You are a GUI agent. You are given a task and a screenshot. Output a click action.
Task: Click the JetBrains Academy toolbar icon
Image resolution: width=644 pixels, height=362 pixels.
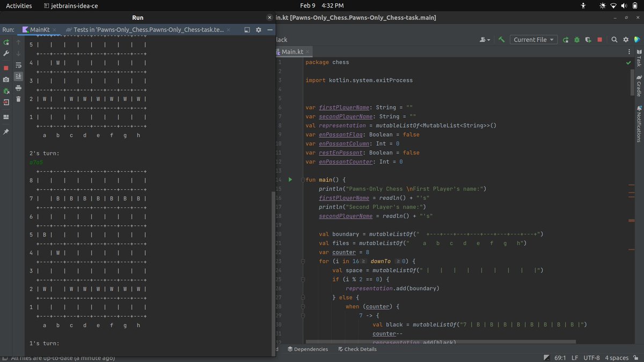[637, 40]
